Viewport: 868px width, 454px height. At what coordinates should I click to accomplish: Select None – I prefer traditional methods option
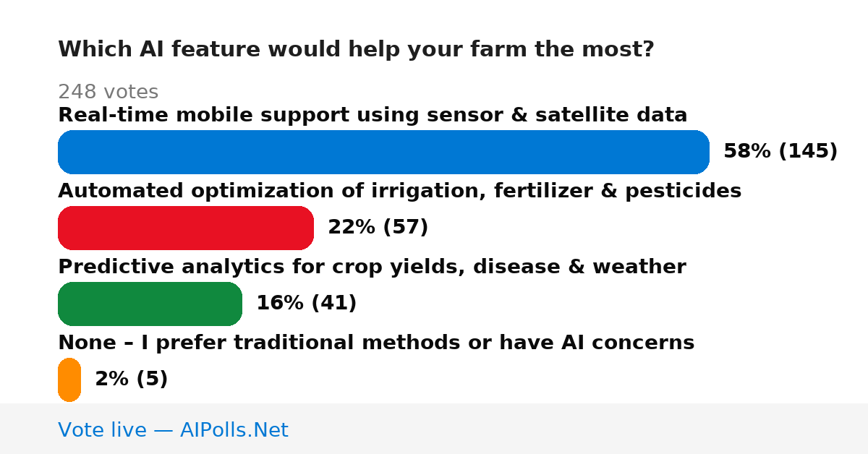(376, 343)
